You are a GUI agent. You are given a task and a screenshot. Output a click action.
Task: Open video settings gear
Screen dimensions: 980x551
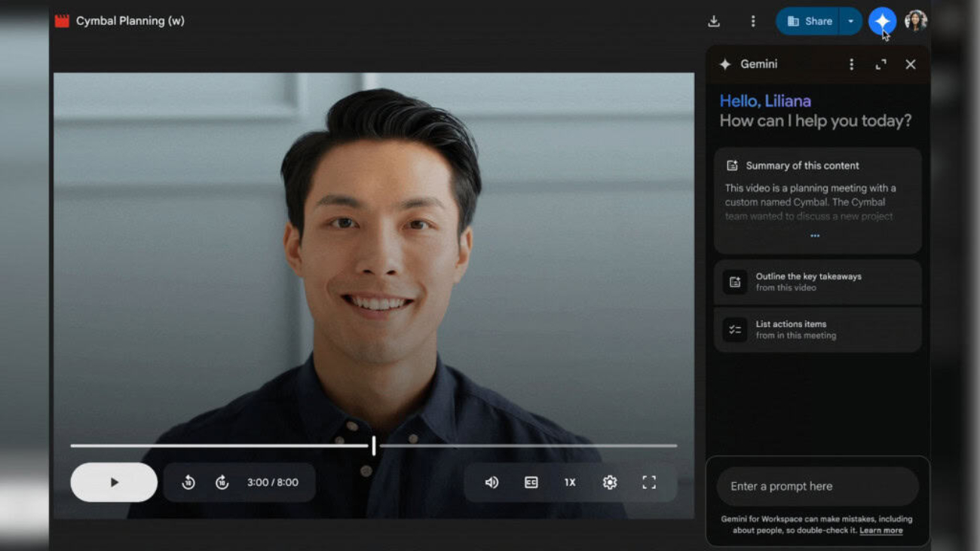(x=610, y=482)
